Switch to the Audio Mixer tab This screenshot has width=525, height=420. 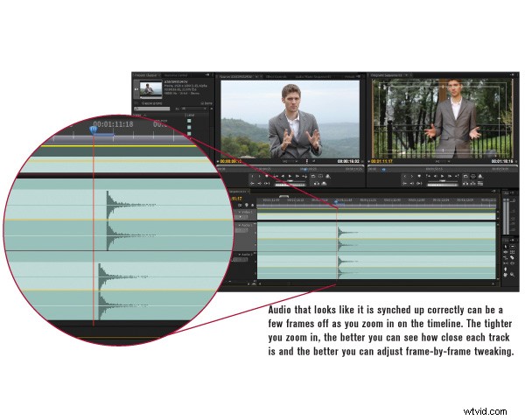pos(313,75)
